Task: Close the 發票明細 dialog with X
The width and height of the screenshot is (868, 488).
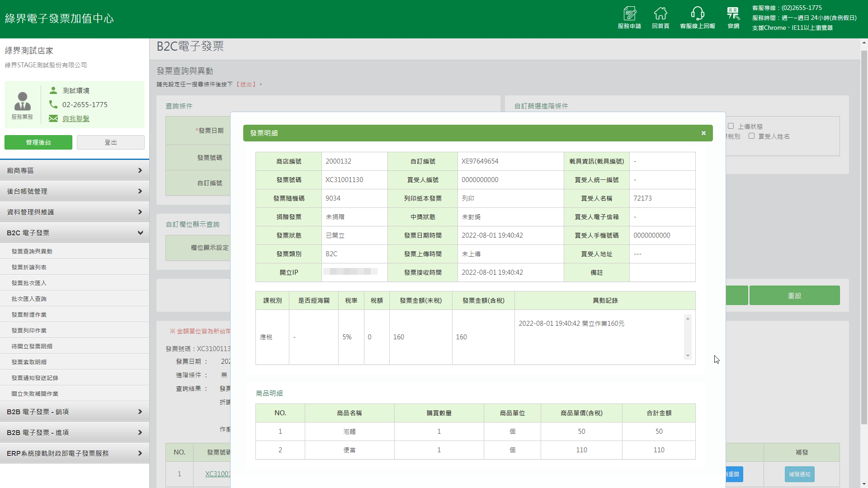Action: point(703,133)
